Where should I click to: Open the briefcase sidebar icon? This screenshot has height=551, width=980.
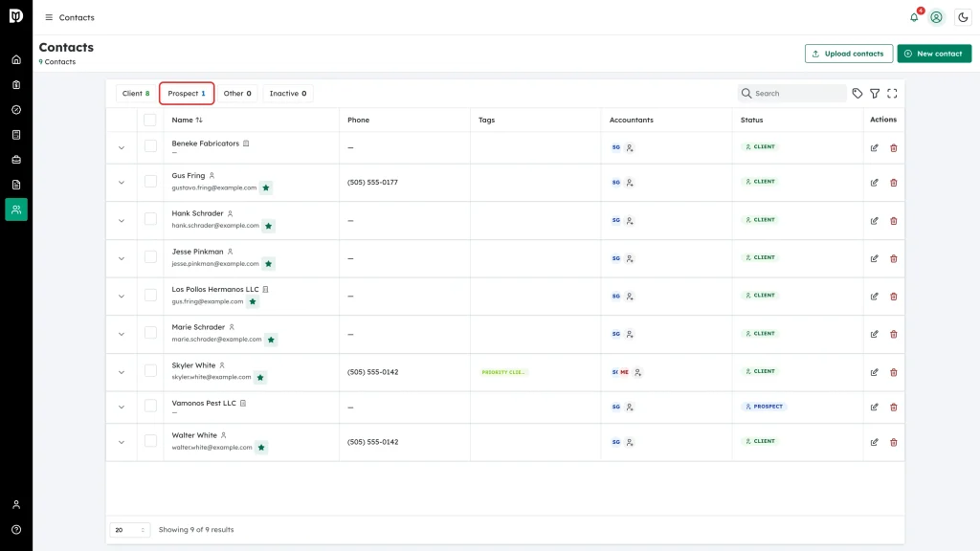click(16, 160)
